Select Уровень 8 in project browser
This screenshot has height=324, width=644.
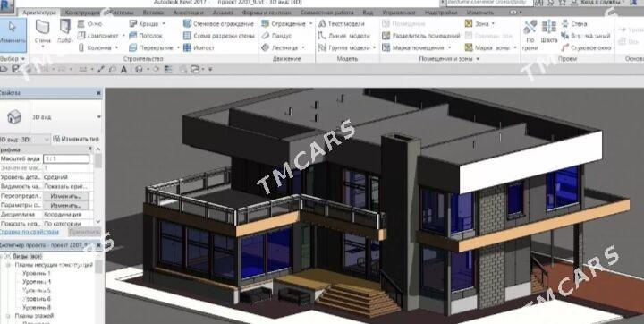(37, 307)
